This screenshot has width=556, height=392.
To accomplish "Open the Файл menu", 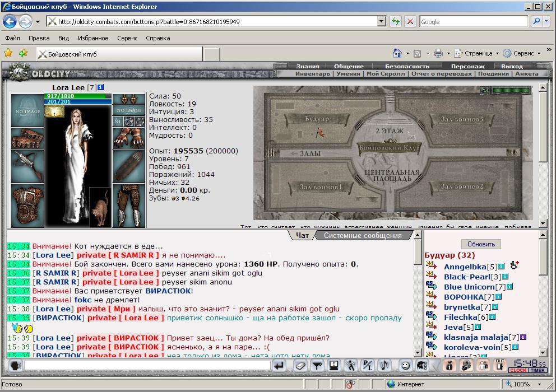I will pos(12,38).
